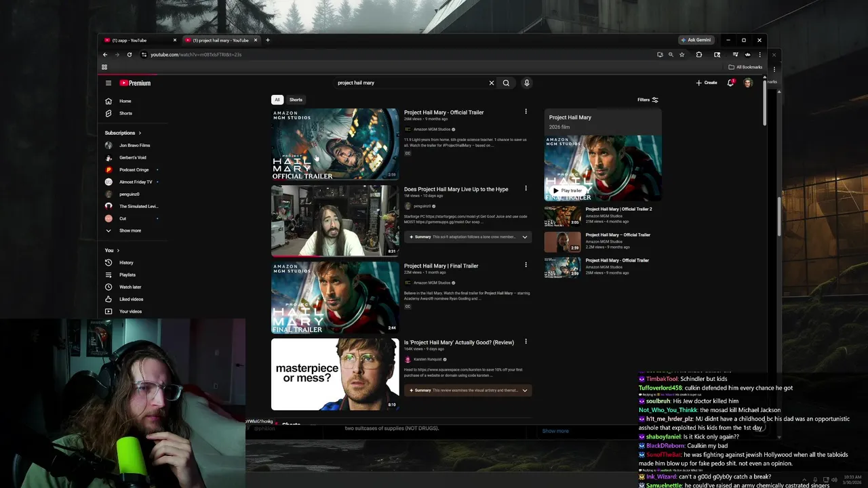Click the YouTube Premium logo
The height and width of the screenshot is (488, 868).
[x=135, y=83]
